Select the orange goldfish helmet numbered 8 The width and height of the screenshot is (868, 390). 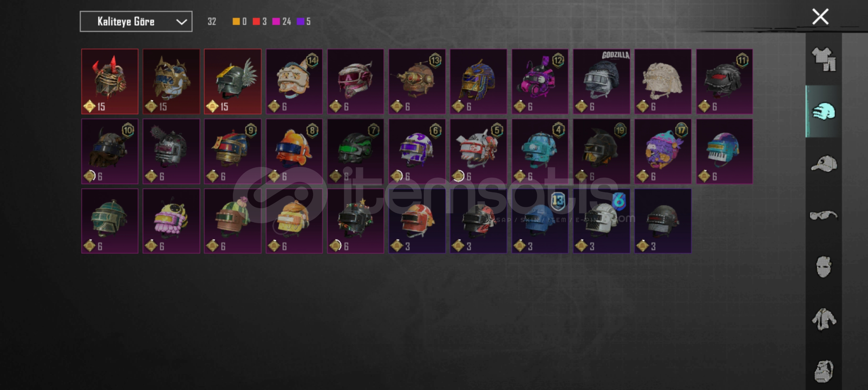[x=294, y=151]
